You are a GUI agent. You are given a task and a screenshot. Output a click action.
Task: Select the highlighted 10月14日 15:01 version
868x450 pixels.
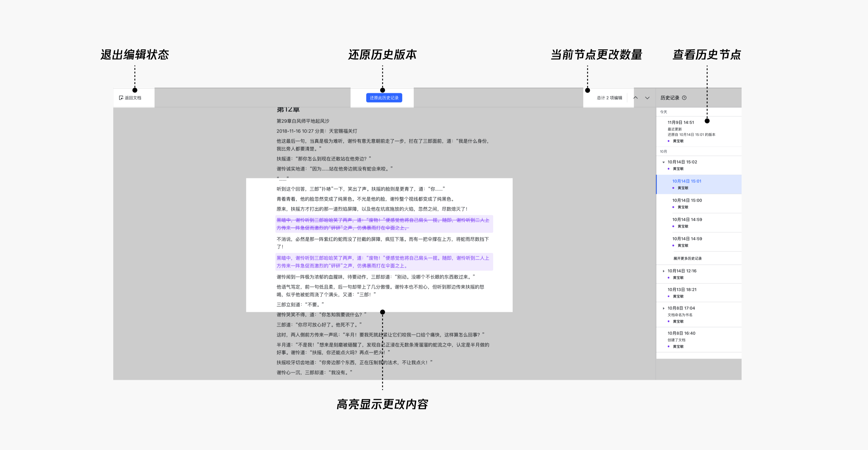[687, 181]
